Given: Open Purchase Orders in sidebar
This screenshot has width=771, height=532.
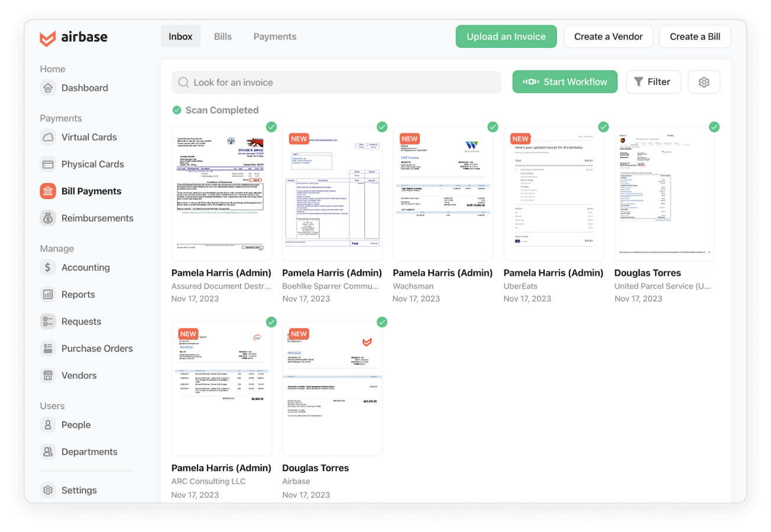Looking at the screenshot, I should [x=97, y=348].
